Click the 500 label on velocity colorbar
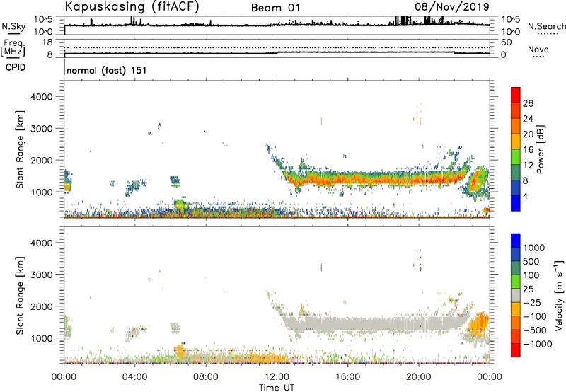Viewport: 566px width, 392px height. tap(531, 261)
